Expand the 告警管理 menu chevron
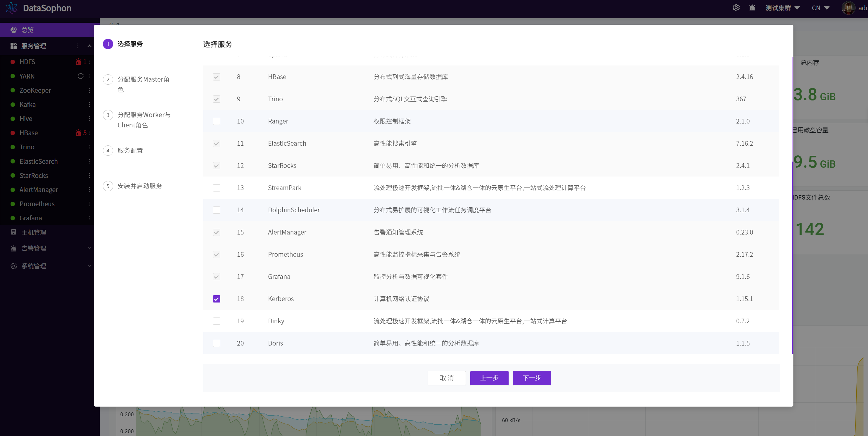The height and width of the screenshot is (436, 868). 89,248
